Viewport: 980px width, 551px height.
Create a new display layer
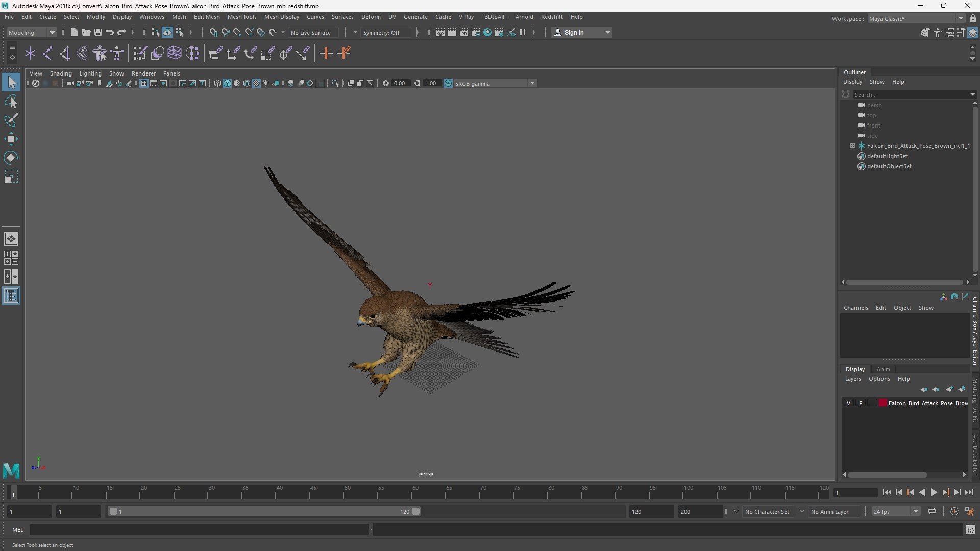[949, 389]
